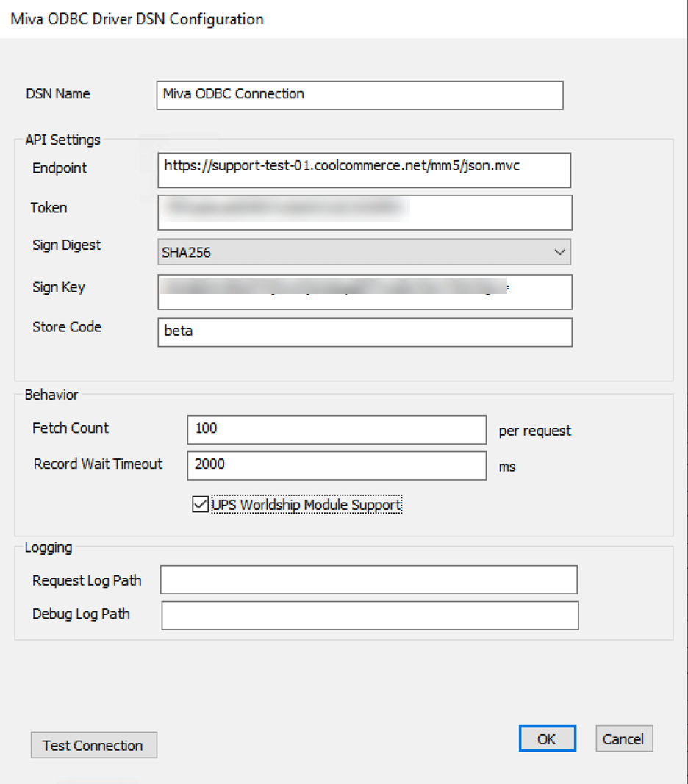This screenshot has height=784, width=688.
Task: Click the 'Debug Log Path' label
Action: click(81, 614)
